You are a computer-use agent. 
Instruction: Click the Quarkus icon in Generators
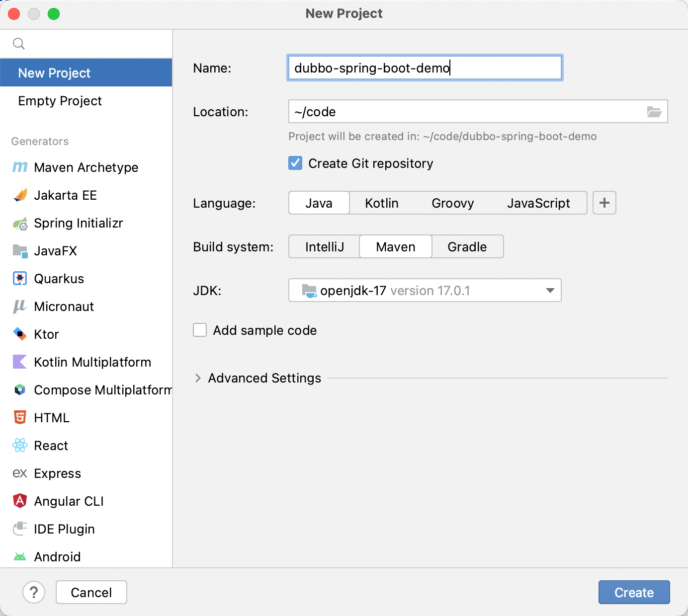pyautogui.click(x=20, y=279)
